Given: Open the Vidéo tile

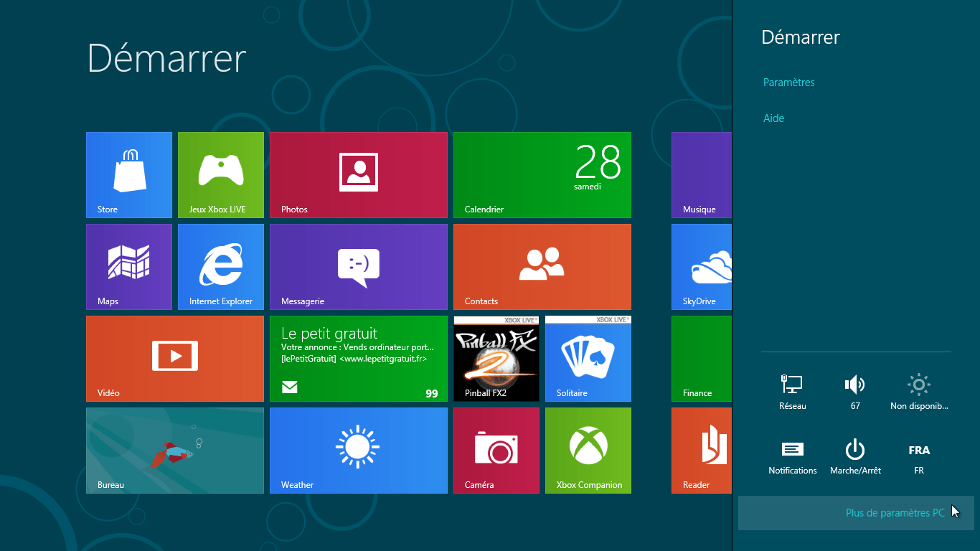Looking at the screenshot, I should click(175, 359).
